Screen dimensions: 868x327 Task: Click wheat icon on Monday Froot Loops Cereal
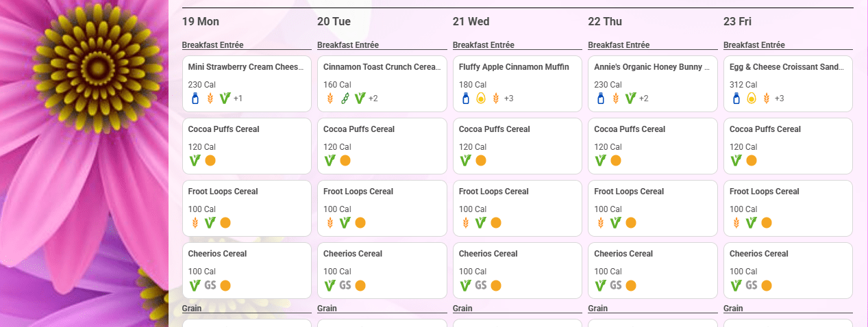coord(195,223)
